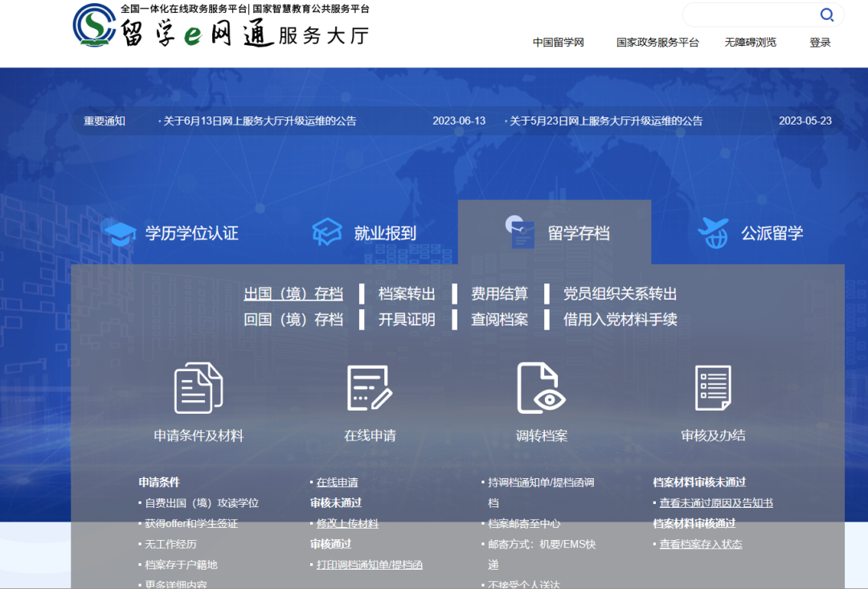The height and width of the screenshot is (589, 868).
Task: Click the 申请条件 heading
Action: coord(159,483)
